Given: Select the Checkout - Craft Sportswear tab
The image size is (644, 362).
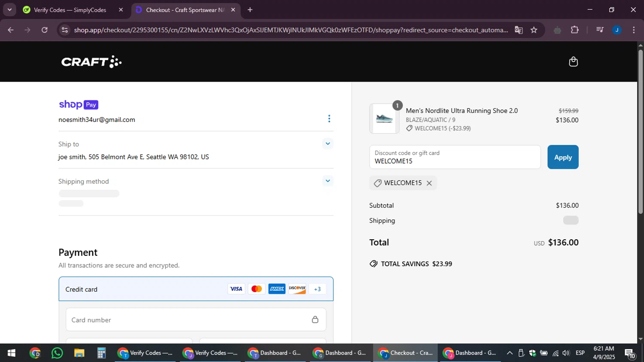Looking at the screenshot, I should click(185, 10).
